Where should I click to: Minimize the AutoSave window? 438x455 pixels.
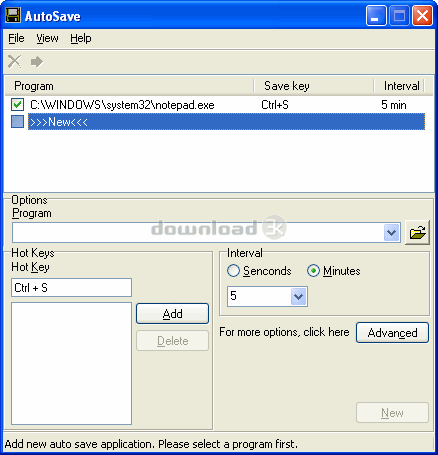pos(376,16)
